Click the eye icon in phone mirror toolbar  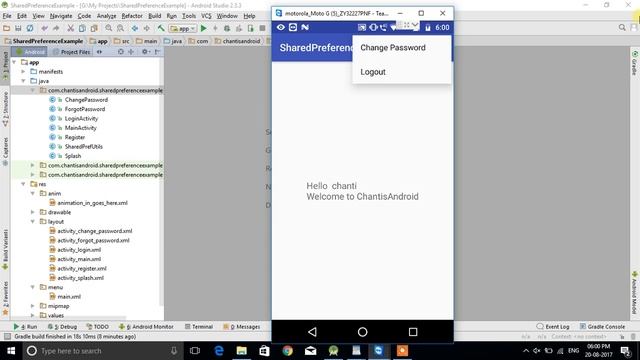[281, 27]
